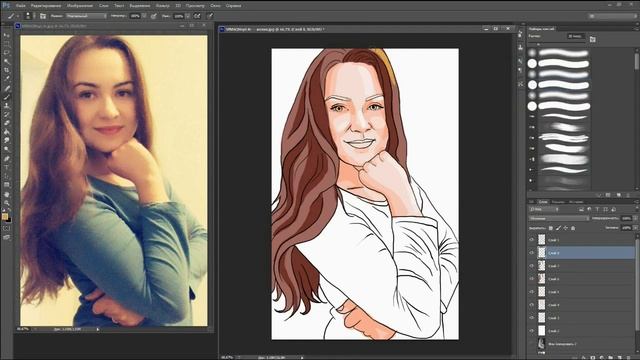
Task: Click the folder icon in brush presets panel
Action: click(593, 39)
